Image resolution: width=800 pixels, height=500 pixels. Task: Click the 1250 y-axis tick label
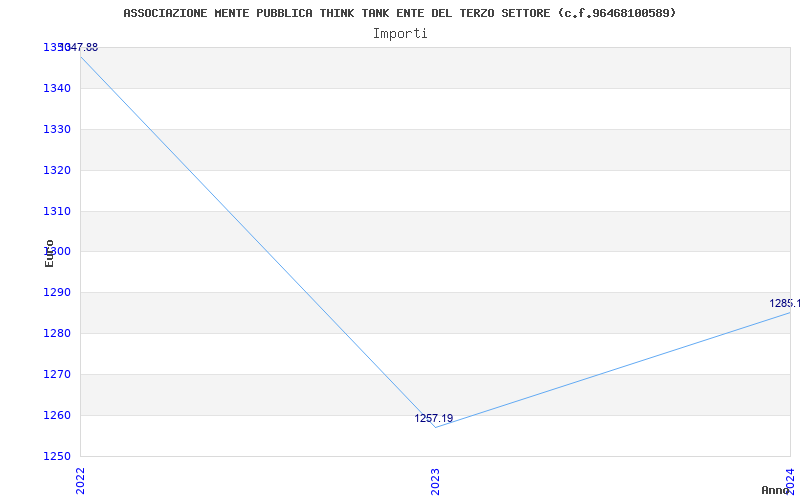[57, 456]
